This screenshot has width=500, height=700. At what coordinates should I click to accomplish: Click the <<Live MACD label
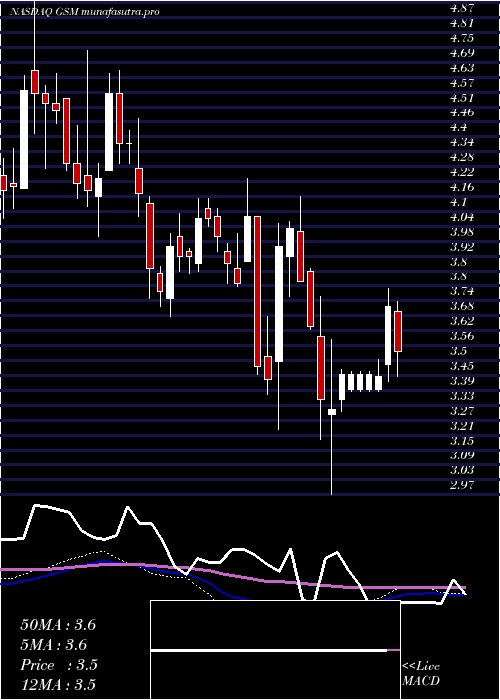coord(421,674)
